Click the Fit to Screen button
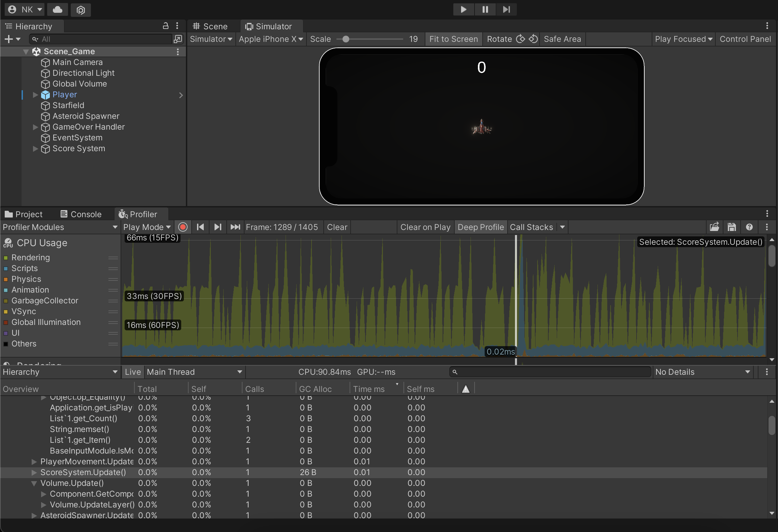Image resolution: width=778 pixels, height=532 pixels. point(453,39)
